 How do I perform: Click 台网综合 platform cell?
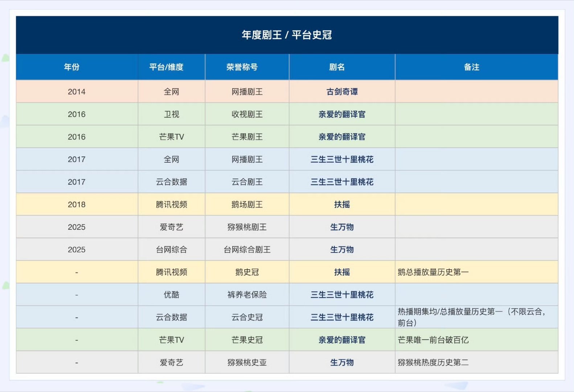[x=171, y=250]
